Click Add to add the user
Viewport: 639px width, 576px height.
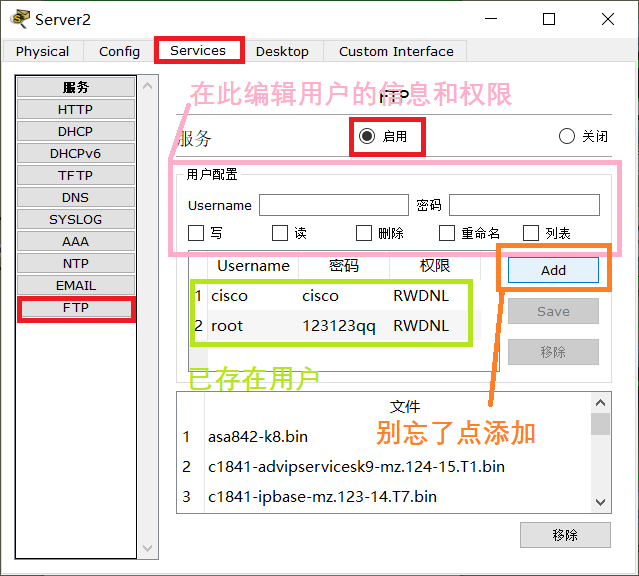[x=553, y=270]
